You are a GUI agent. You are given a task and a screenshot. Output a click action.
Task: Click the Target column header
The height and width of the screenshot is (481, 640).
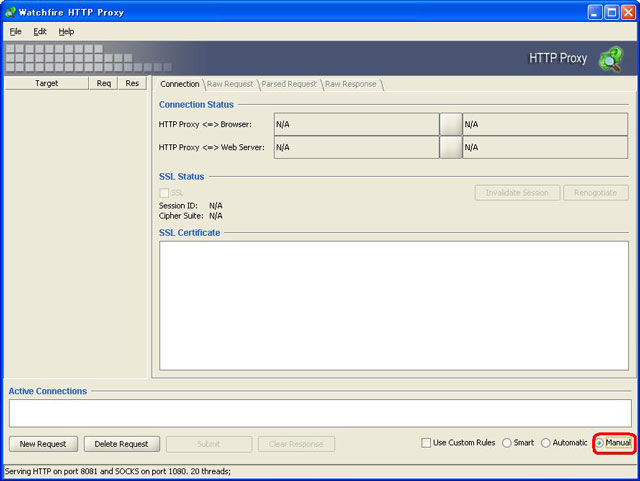click(46, 84)
